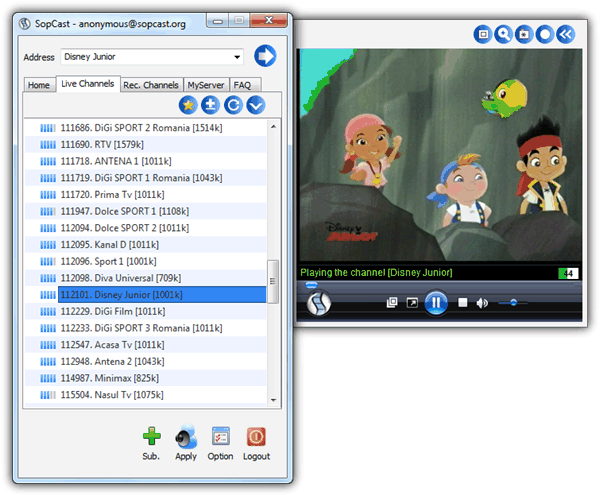Click the channel list scroll up arrow
This screenshot has height=495, width=600.
[x=273, y=127]
